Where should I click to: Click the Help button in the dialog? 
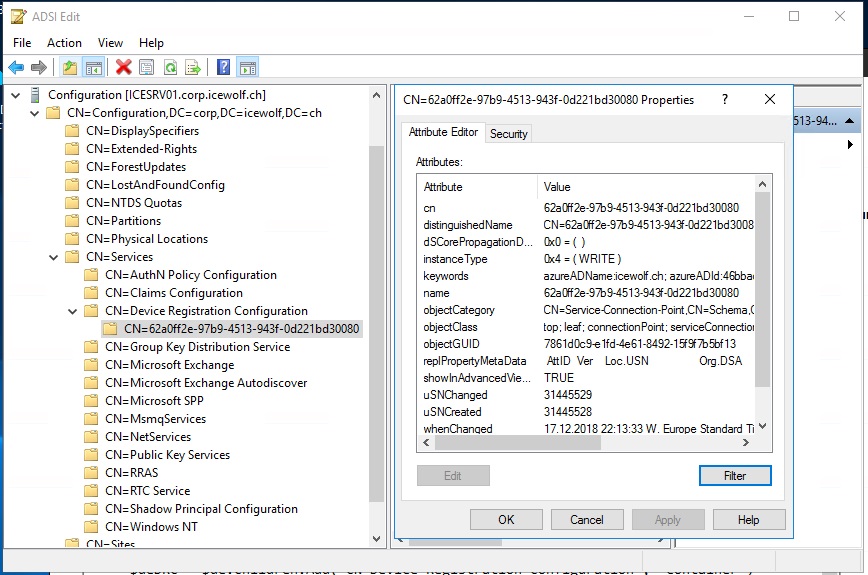(x=748, y=520)
